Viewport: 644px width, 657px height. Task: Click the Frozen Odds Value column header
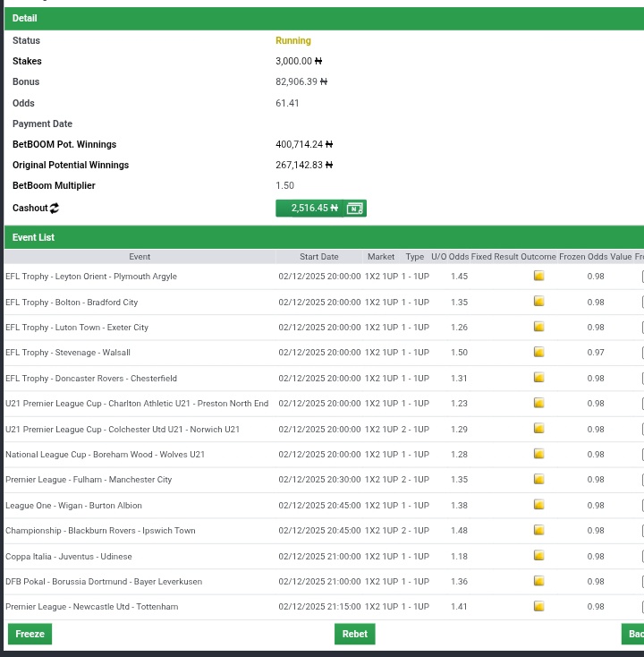pyautogui.click(x=596, y=257)
